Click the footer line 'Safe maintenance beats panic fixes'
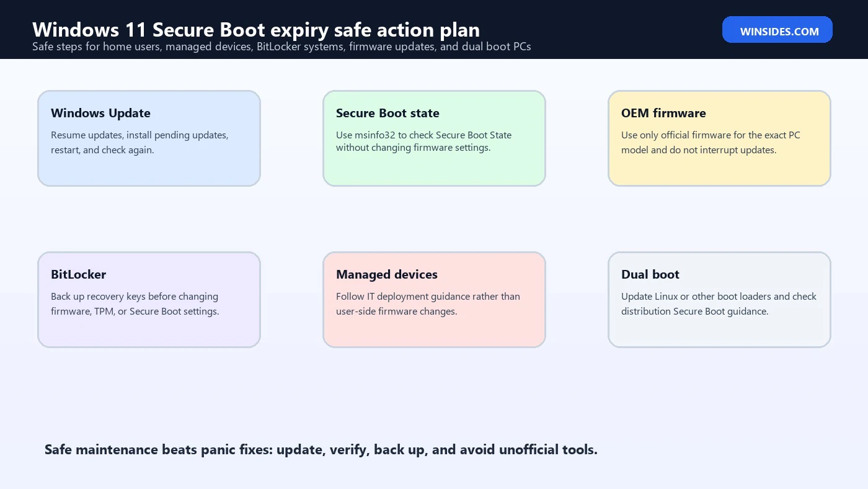Image resolution: width=868 pixels, height=489 pixels. click(x=321, y=450)
